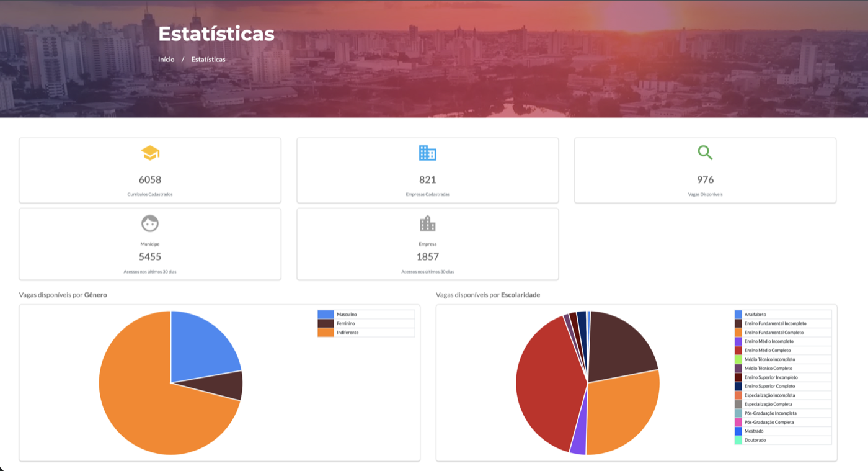Click the 'Vagas disponíveis por Gênero' title
The height and width of the screenshot is (471, 868).
coord(63,295)
